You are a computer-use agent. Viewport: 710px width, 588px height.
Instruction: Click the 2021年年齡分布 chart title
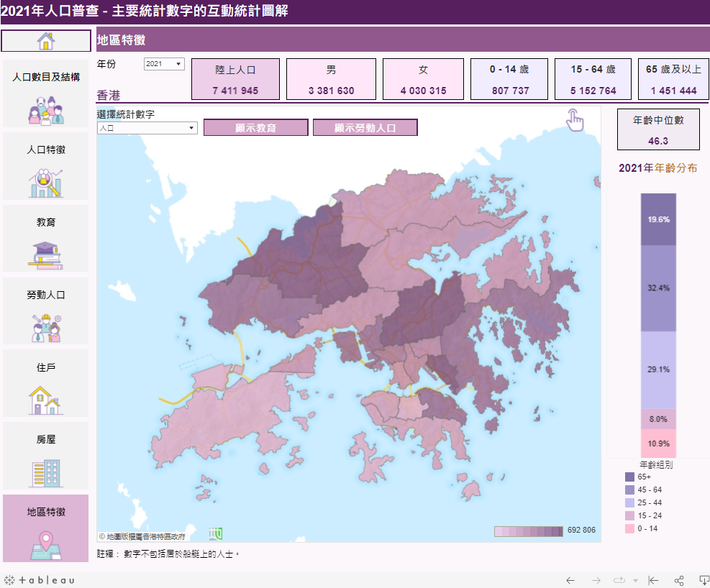pyautogui.click(x=658, y=168)
